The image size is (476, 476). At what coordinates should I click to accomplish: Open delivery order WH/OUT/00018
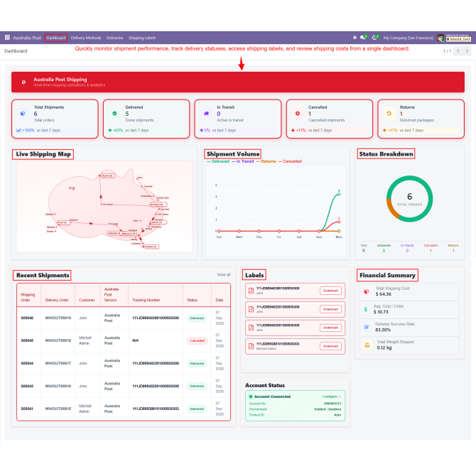tap(58, 340)
